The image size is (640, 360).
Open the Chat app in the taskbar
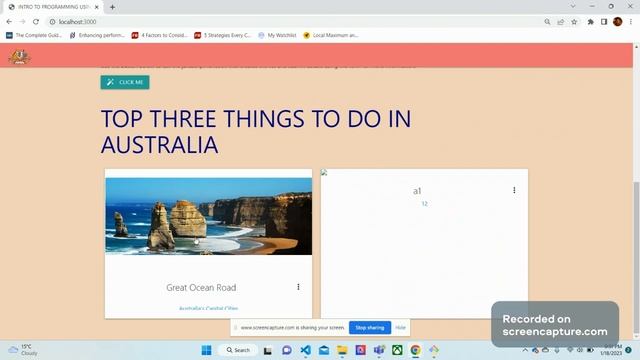pos(287,350)
